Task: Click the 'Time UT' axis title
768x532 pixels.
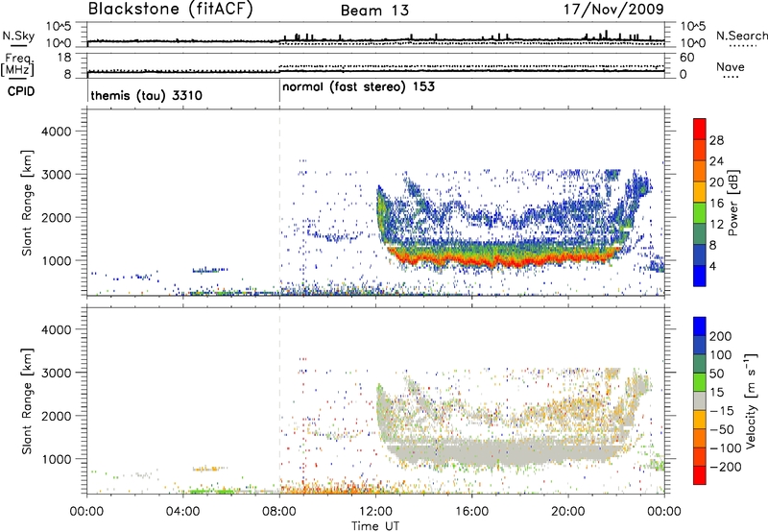Action: (x=375, y=526)
